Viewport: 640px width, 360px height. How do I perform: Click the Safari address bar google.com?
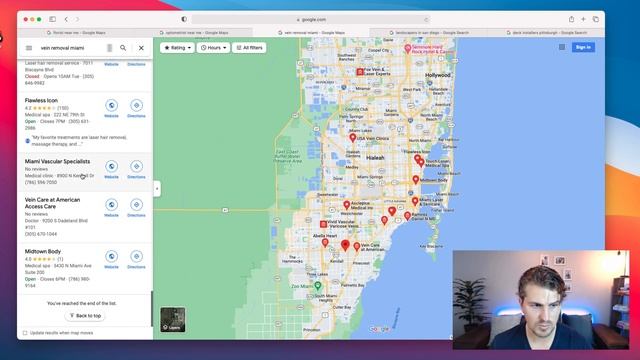click(x=311, y=20)
